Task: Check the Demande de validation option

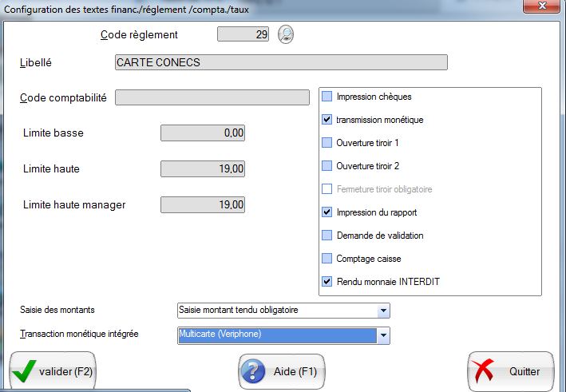Action: [327, 236]
